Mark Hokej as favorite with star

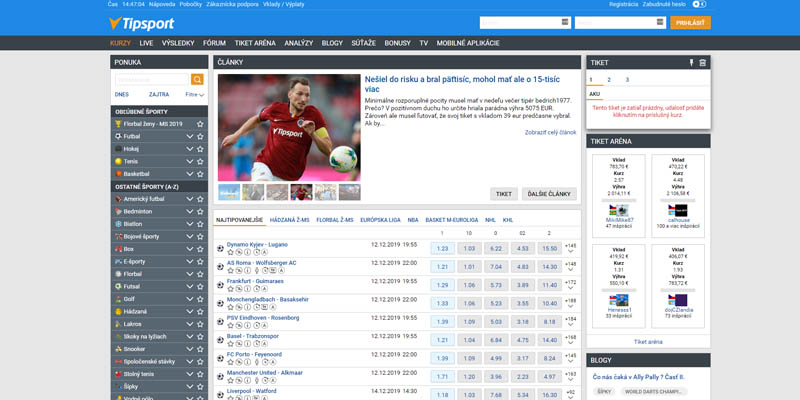(200, 149)
